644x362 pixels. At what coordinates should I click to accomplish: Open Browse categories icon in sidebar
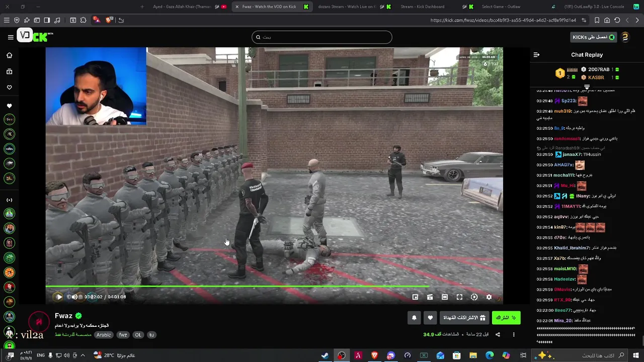coord(9,71)
